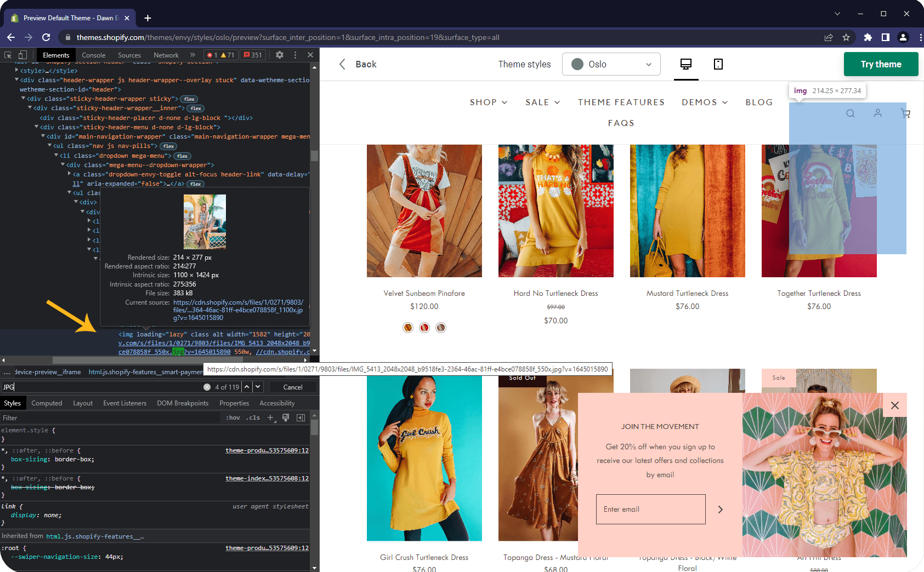Switch to desktop preview mode
Screen dimensions: 924x572
(x=685, y=64)
